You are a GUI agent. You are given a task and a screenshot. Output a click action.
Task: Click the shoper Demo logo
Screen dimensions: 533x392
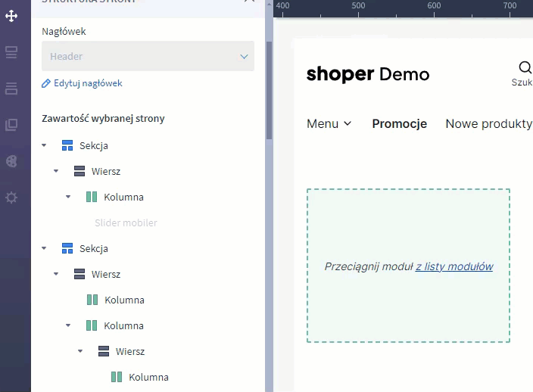pos(368,74)
